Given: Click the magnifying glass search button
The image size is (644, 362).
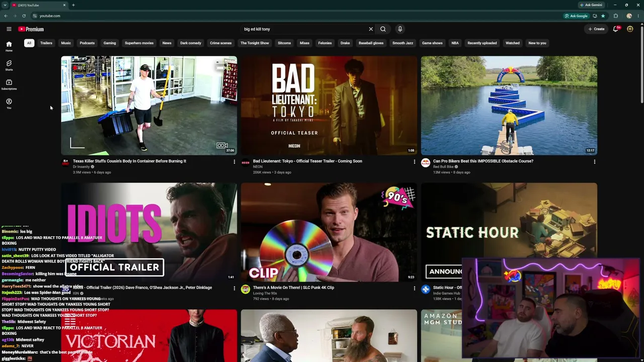Looking at the screenshot, I should [383, 29].
